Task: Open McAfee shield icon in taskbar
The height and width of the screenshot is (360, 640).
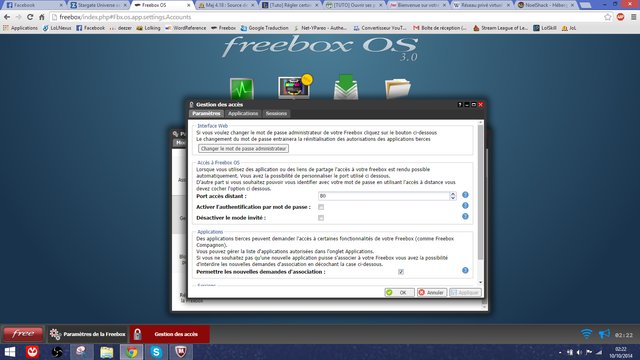Action: [181, 352]
